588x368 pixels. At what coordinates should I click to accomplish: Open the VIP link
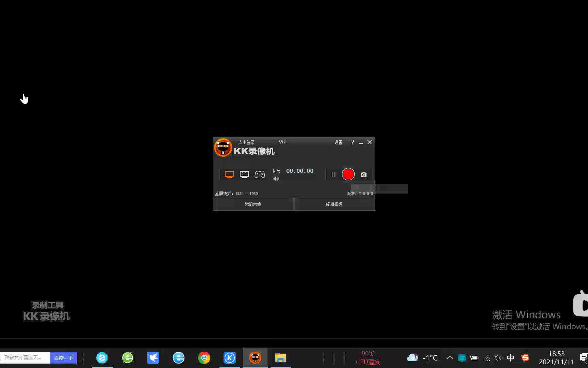[282, 142]
